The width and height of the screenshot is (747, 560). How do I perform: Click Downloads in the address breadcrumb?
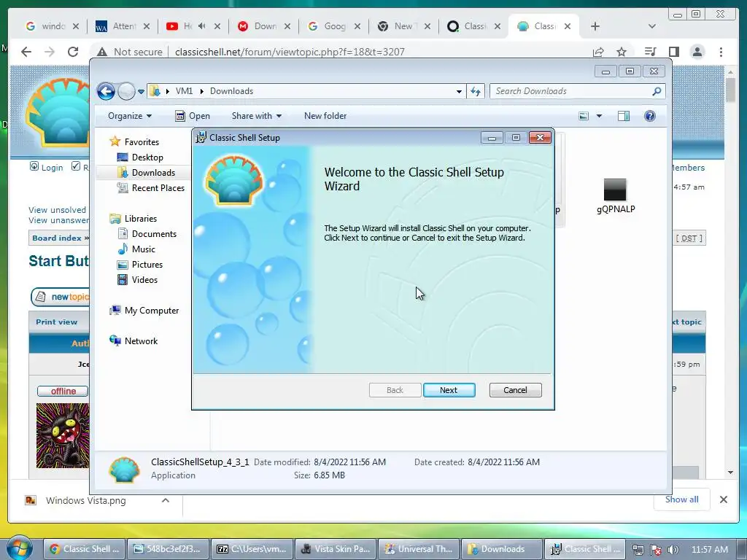(231, 91)
